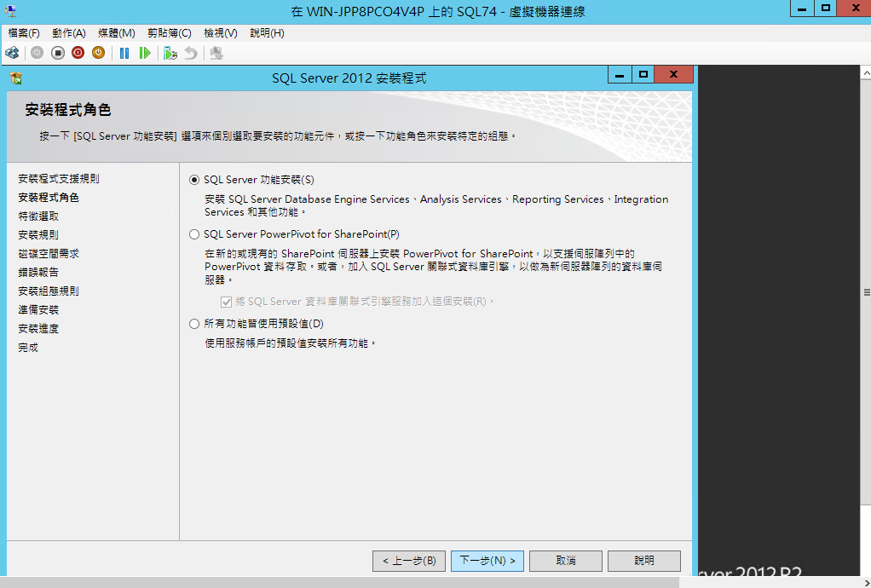
Task: Click the 準備安裝 step in the sidebar
Action: [x=38, y=310]
